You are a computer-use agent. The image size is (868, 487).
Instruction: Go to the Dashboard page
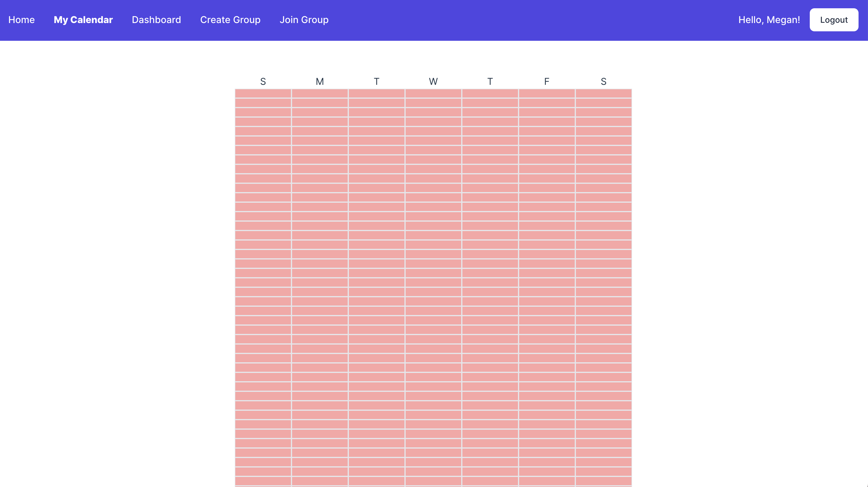tap(156, 20)
